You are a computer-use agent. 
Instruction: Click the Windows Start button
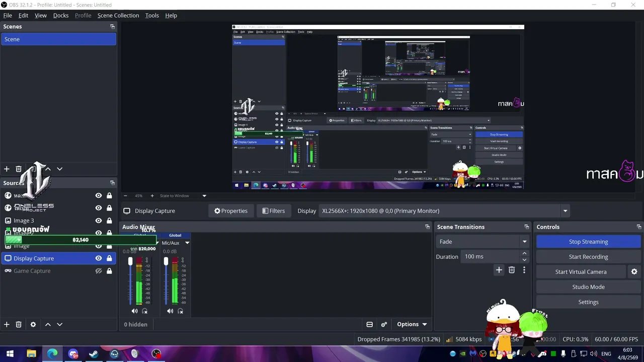click(10, 354)
